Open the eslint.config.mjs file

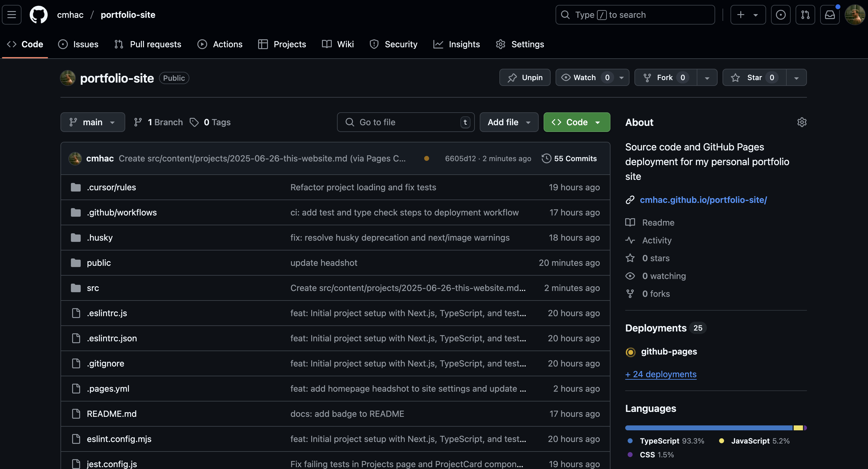[119, 439]
